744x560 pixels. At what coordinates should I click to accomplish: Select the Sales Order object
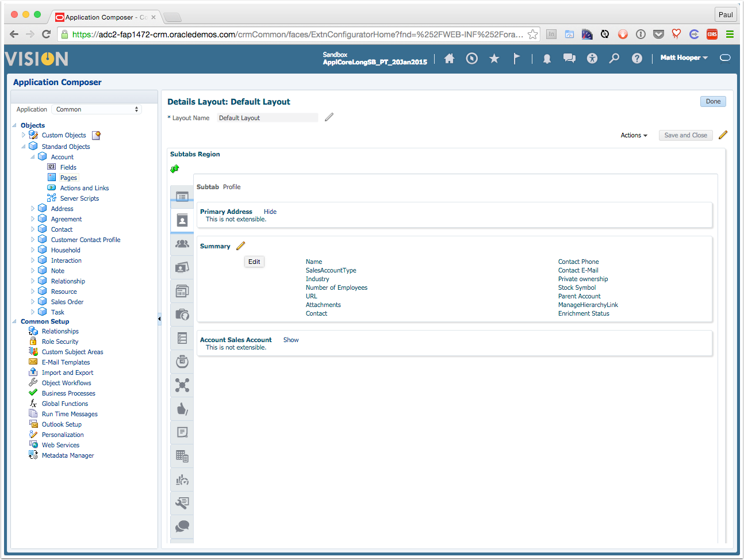[67, 302]
